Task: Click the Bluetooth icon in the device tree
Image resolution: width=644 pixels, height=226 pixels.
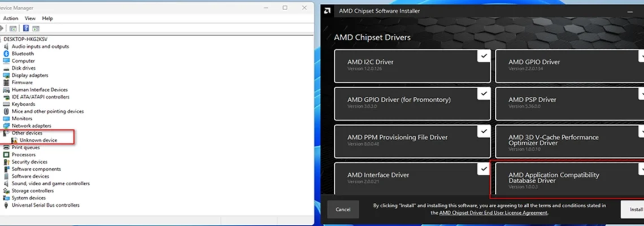Action: pyautogui.click(x=6, y=54)
